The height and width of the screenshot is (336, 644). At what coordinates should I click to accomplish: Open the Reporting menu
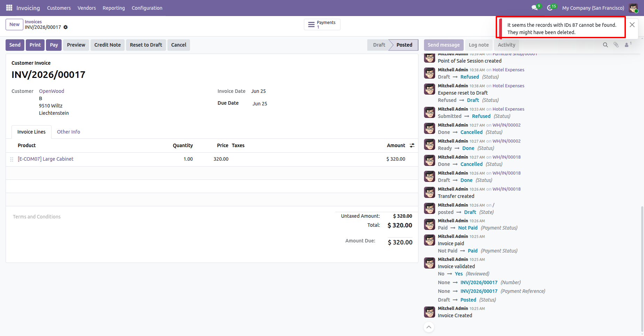click(x=114, y=8)
